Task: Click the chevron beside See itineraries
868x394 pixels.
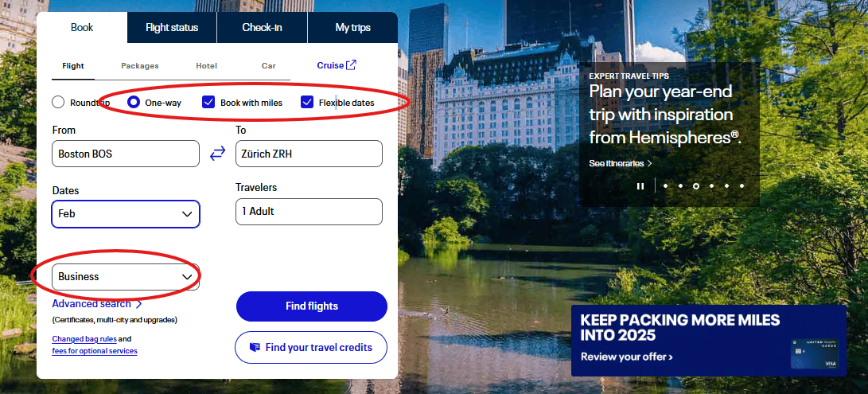Action: point(649,163)
